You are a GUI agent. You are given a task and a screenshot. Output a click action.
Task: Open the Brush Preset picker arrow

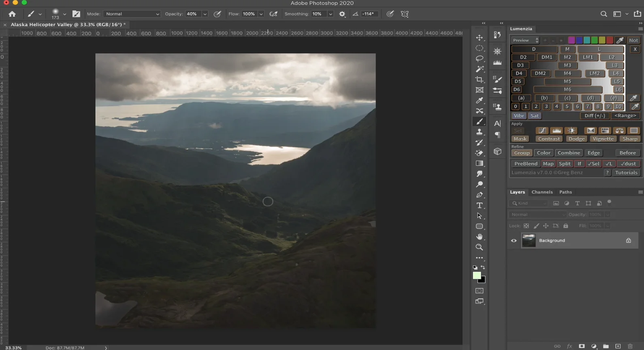click(64, 14)
